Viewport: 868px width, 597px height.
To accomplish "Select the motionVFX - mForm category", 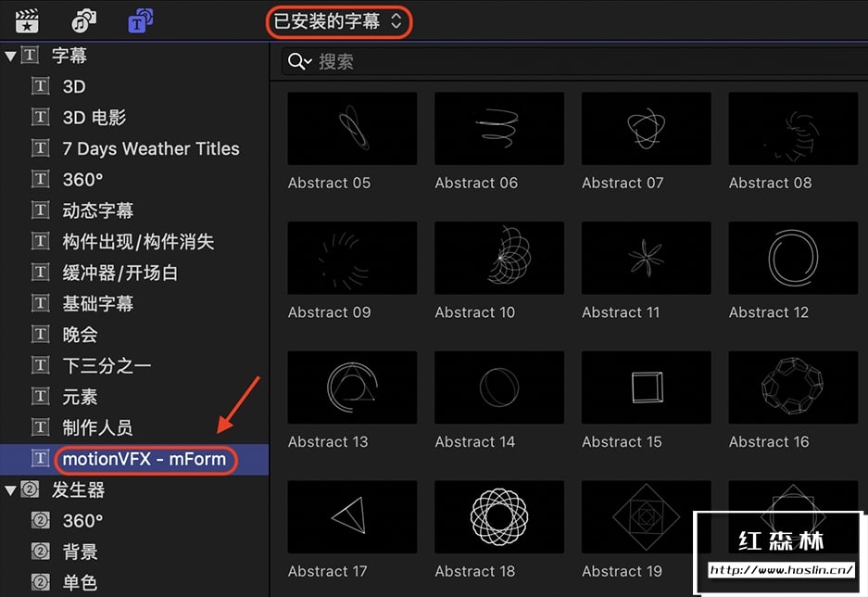I will click(134, 459).
